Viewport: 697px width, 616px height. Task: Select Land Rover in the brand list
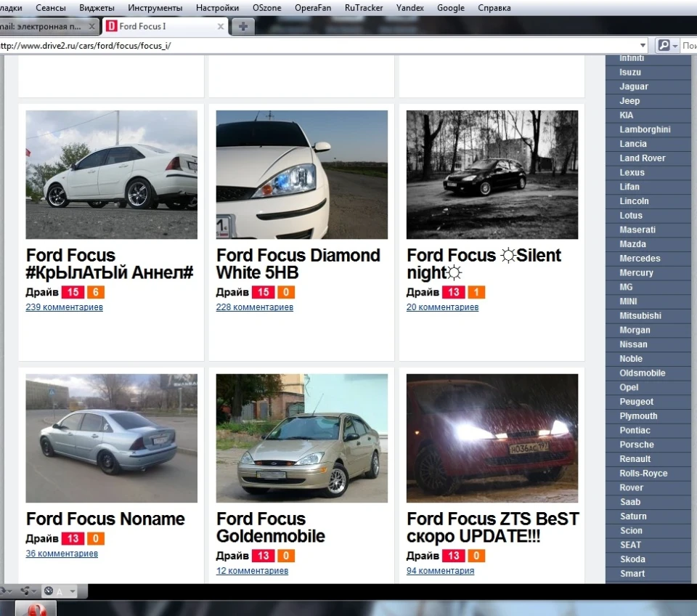coord(648,158)
